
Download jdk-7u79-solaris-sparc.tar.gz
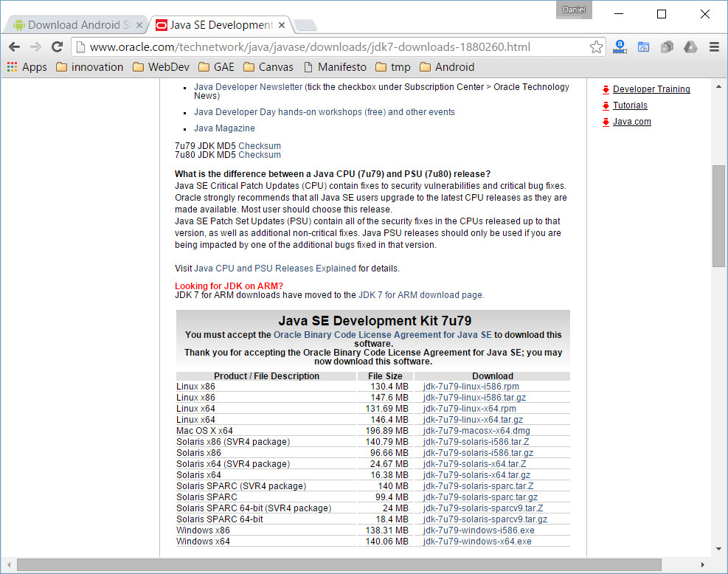(480, 497)
